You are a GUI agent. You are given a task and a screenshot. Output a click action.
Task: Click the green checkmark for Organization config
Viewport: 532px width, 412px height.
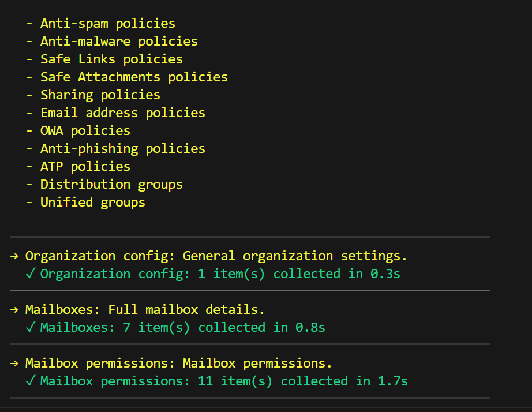coord(31,274)
